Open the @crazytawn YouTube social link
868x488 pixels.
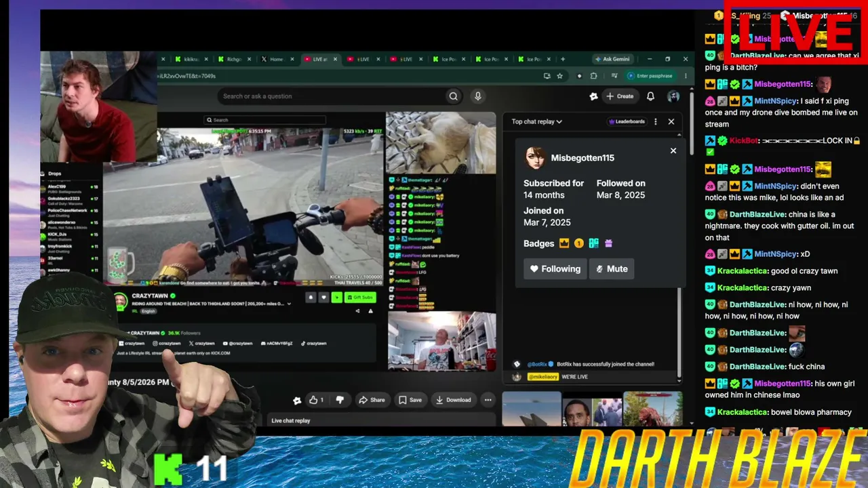pyautogui.click(x=239, y=344)
